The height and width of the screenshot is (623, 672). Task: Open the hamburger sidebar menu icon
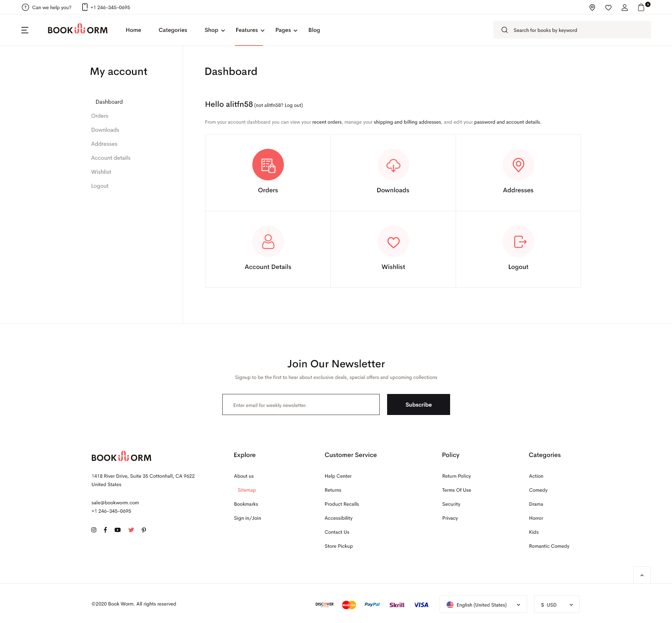(x=25, y=30)
